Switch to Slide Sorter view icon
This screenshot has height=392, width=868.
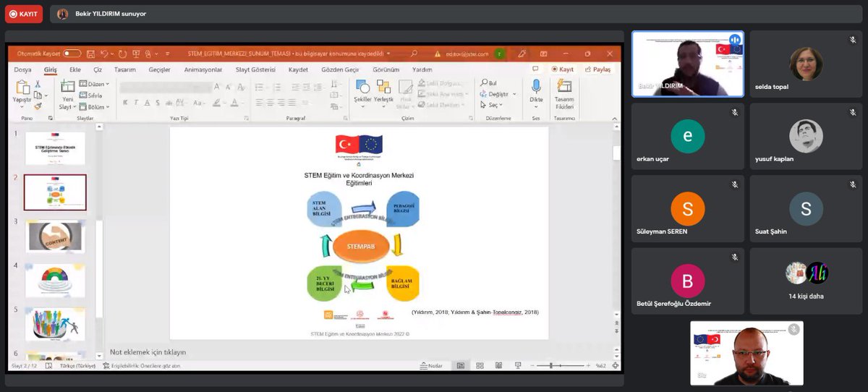(x=480, y=366)
